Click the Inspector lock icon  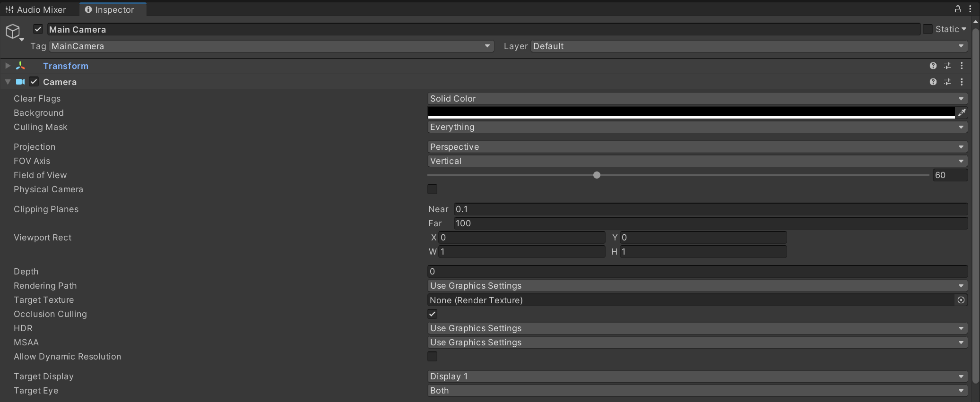coord(957,9)
